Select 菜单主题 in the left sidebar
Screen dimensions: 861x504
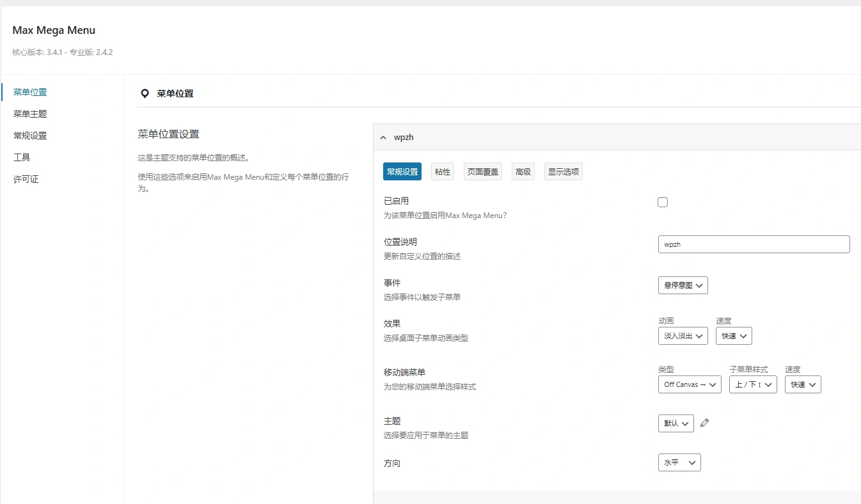[x=29, y=113]
